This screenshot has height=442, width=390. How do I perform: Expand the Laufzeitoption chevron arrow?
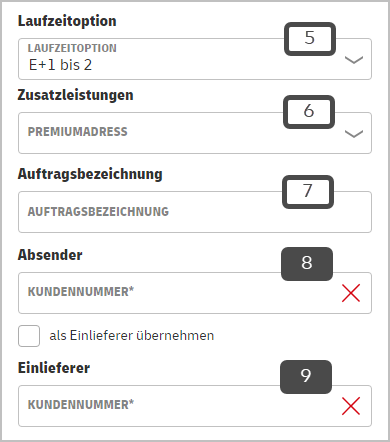click(x=354, y=60)
